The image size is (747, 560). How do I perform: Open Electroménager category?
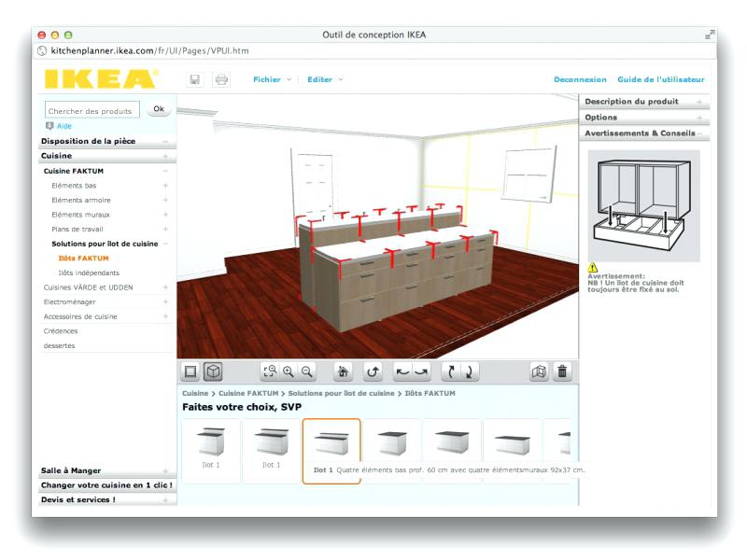click(69, 301)
